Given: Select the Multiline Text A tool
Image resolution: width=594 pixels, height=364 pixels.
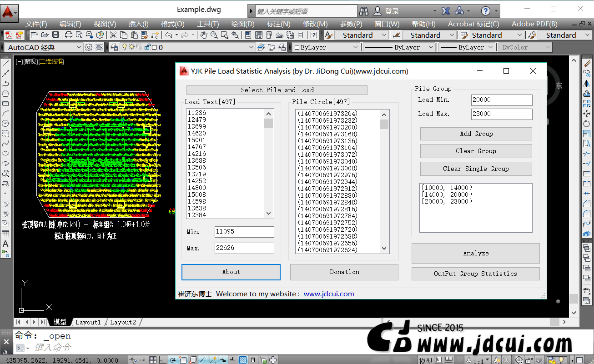Looking at the screenshot, I should point(5,244).
